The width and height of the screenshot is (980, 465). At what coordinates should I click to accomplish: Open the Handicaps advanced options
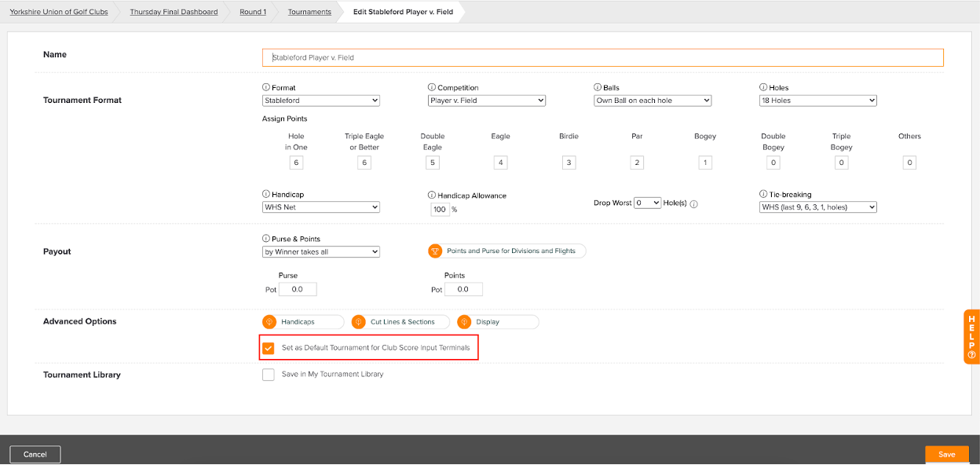click(x=303, y=322)
